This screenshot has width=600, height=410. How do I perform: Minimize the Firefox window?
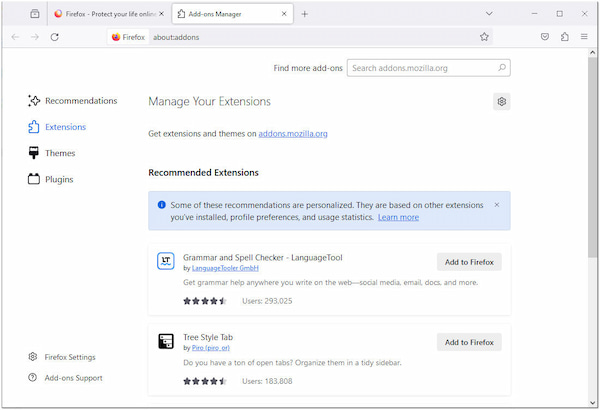(x=535, y=14)
